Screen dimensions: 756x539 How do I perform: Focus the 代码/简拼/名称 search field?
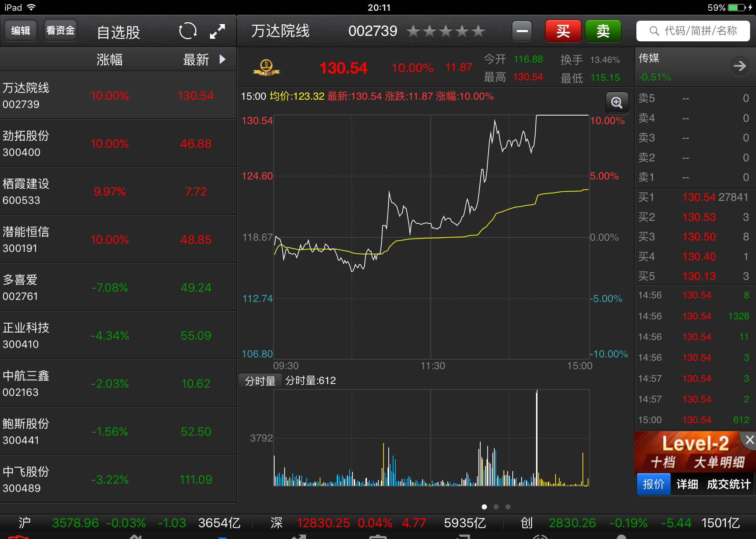pyautogui.click(x=693, y=31)
